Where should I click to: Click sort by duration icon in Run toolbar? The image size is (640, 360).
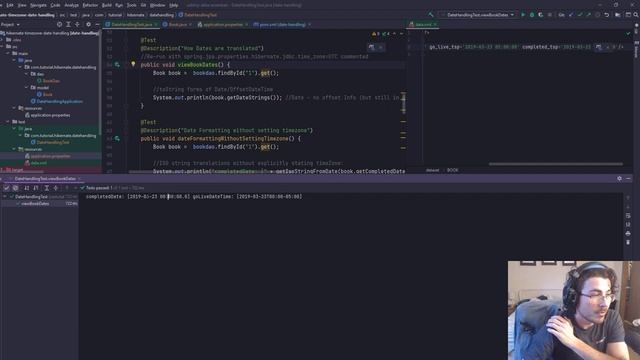coord(36,188)
